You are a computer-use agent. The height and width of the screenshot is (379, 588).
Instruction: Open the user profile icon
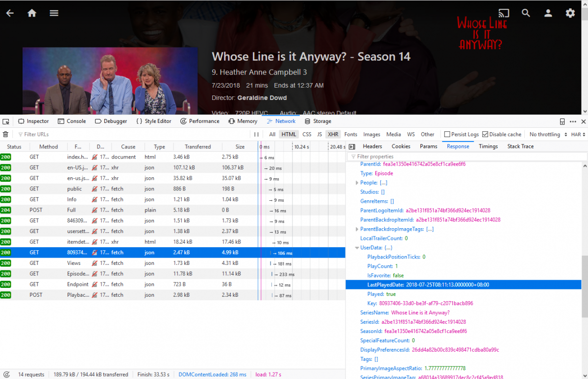pyautogui.click(x=548, y=13)
